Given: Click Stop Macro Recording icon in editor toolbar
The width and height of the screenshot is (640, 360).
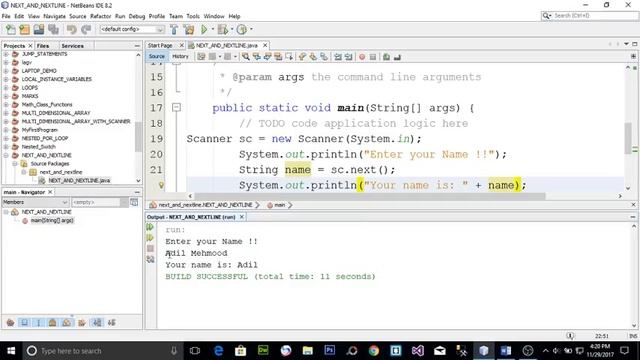Looking at the screenshot, I should coord(373,57).
